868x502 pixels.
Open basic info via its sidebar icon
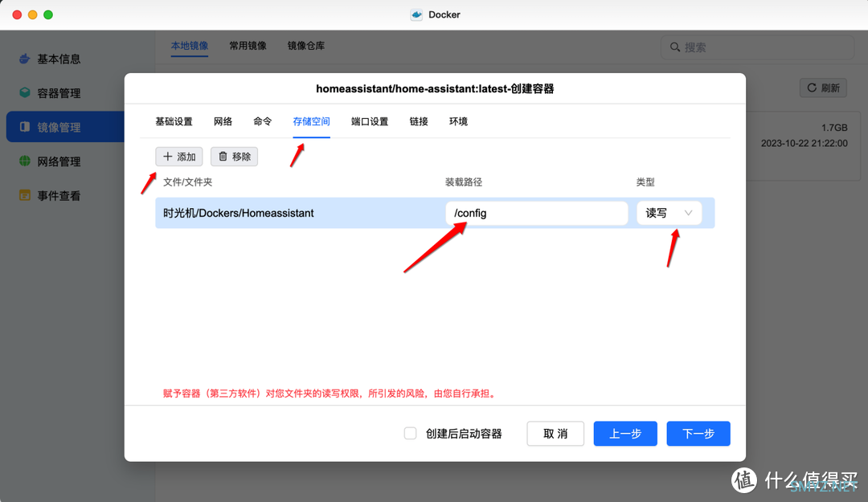25,59
